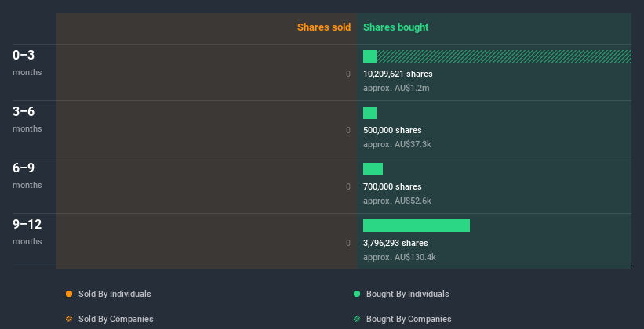Click the approx. AU$130.4k text

tap(399, 257)
